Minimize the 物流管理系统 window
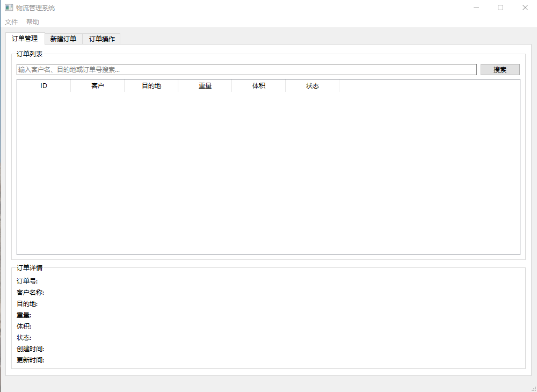This screenshot has width=537, height=392. point(476,8)
